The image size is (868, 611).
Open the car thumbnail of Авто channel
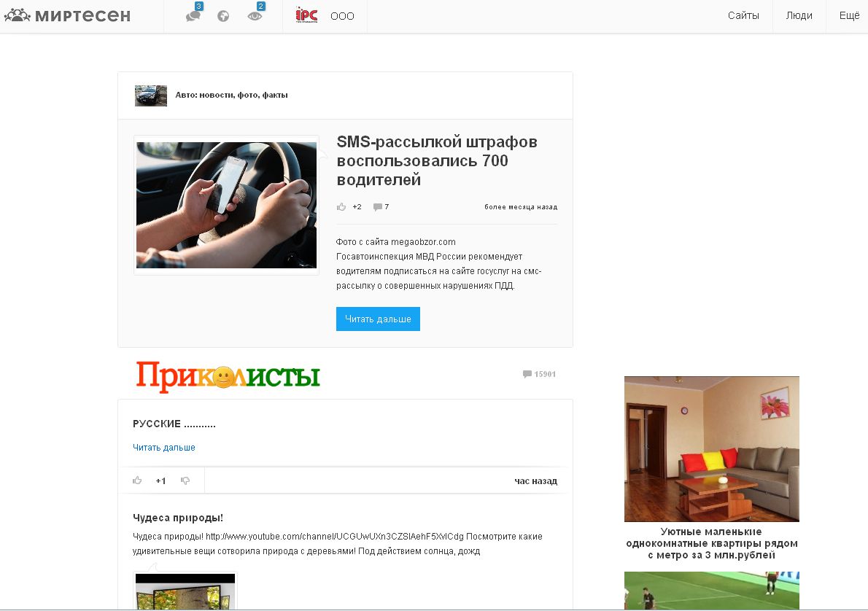150,96
